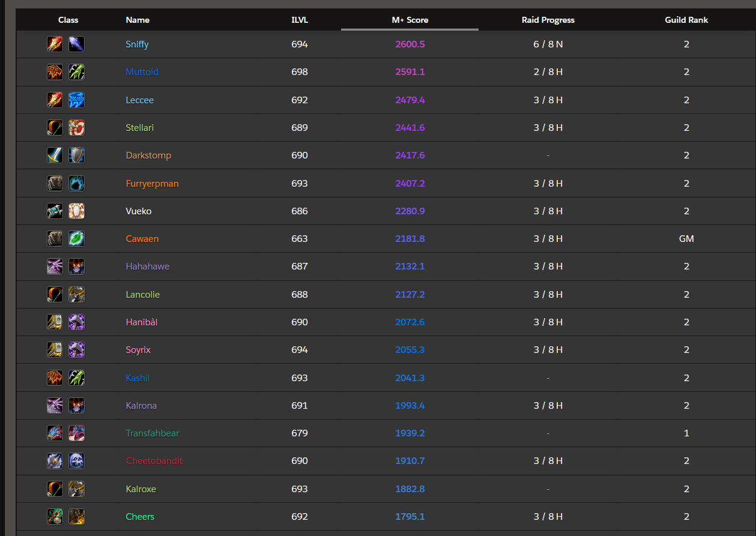Open Kashil's character profile
Image resolution: width=756 pixels, height=536 pixels.
tap(138, 378)
